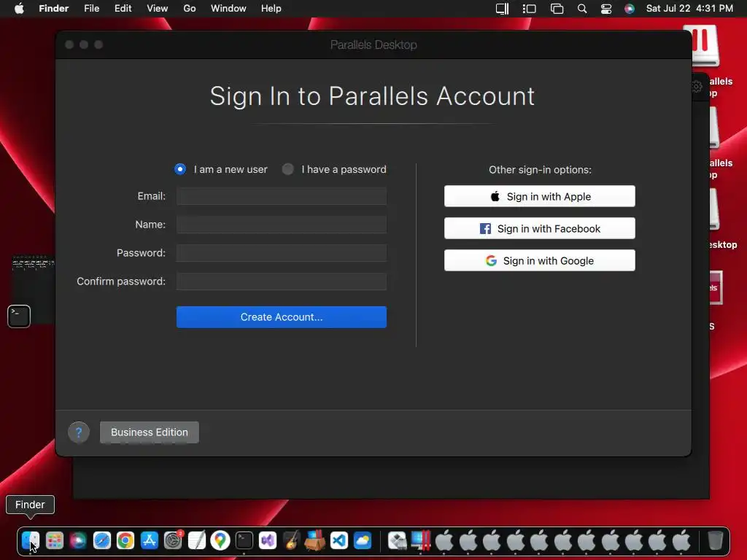Focus the Name input field
Image resolution: width=747 pixels, height=560 pixels.
pyautogui.click(x=282, y=225)
